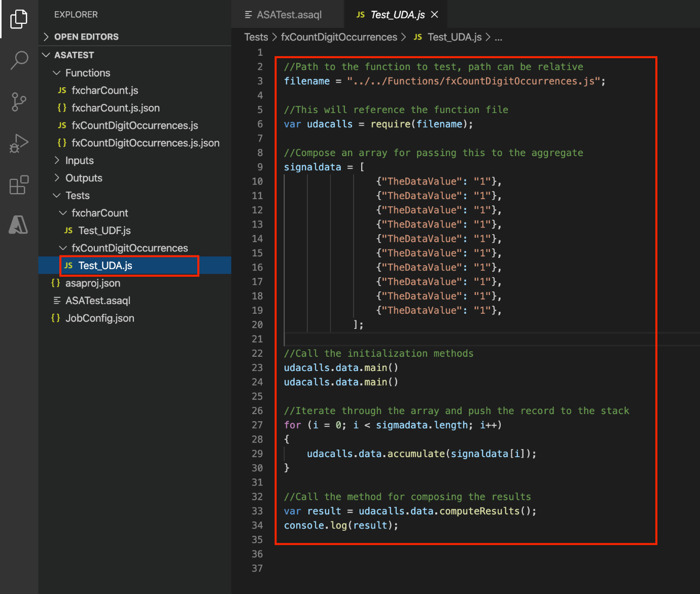The image size is (700, 594).
Task: Collapse the ASATEST root folder
Action: (x=74, y=55)
